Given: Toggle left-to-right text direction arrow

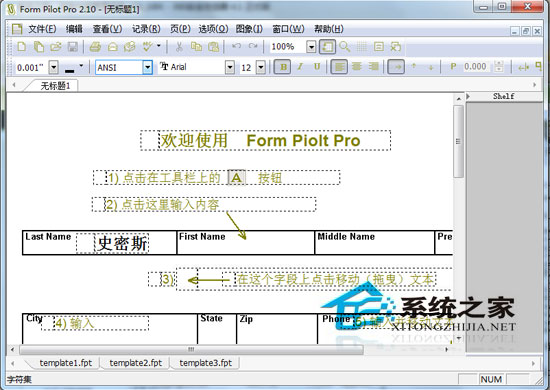Looking at the screenshot, I should tap(396, 67).
